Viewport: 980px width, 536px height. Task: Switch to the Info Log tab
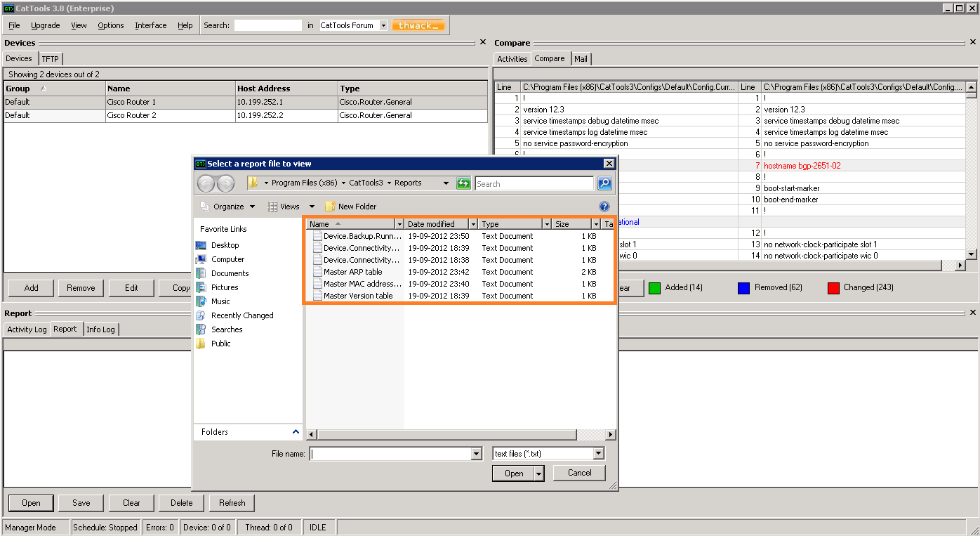coord(100,329)
